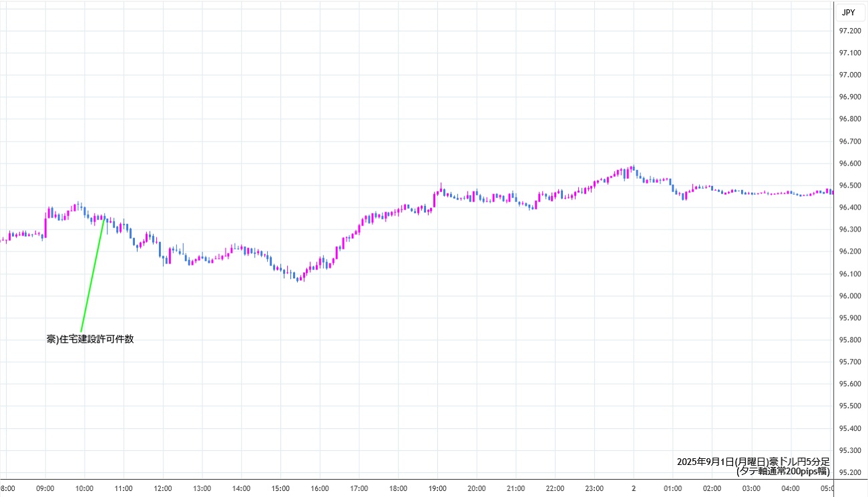868x497 pixels.
Task: Click the (タテ軸通常200pips幅) caption line
Action: click(783, 471)
